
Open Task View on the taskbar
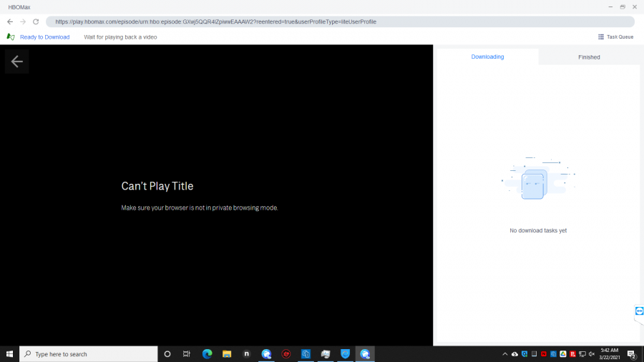click(187, 354)
